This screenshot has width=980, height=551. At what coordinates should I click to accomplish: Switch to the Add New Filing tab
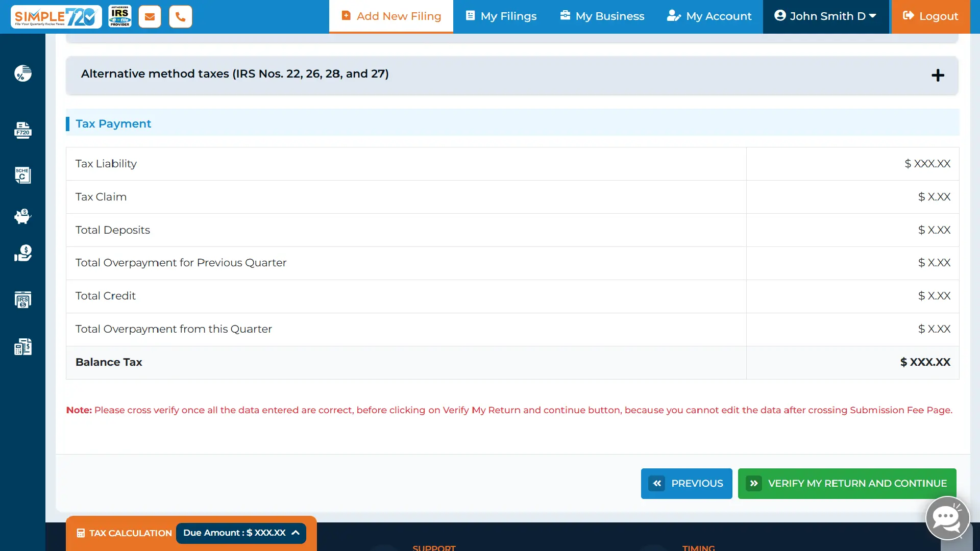point(391,16)
